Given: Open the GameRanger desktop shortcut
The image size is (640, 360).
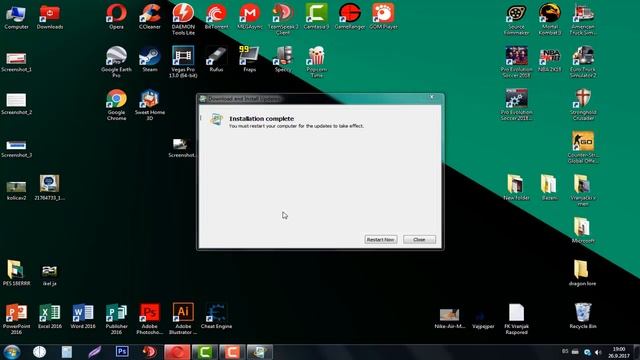Looking at the screenshot, I should (x=350, y=16).
